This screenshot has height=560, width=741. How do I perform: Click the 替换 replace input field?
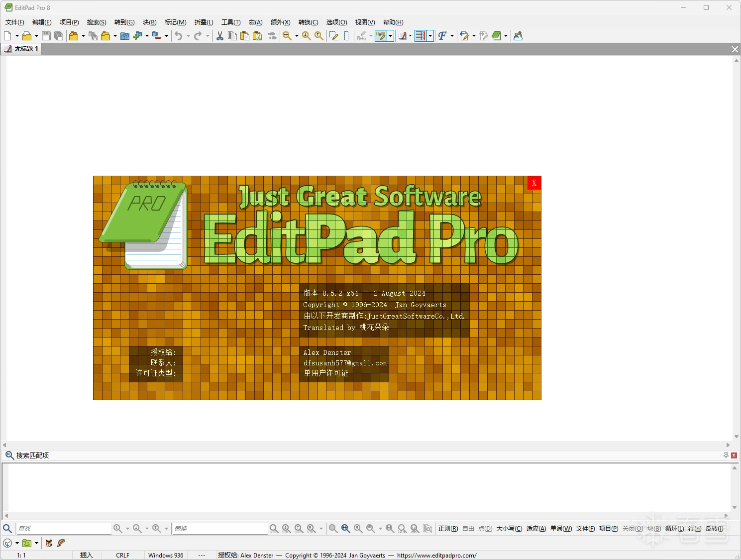[220, 529]
